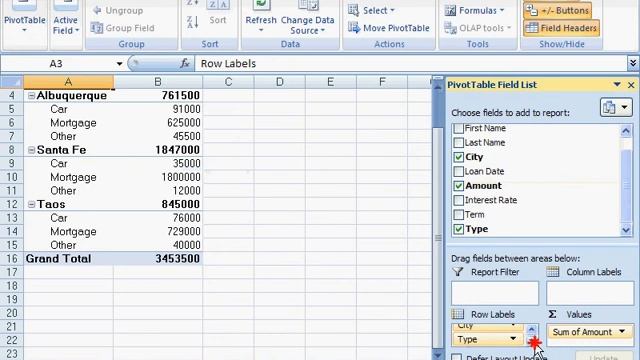Click the Report Filter drop area
This screenshot has height=360, width=640.
495,293
